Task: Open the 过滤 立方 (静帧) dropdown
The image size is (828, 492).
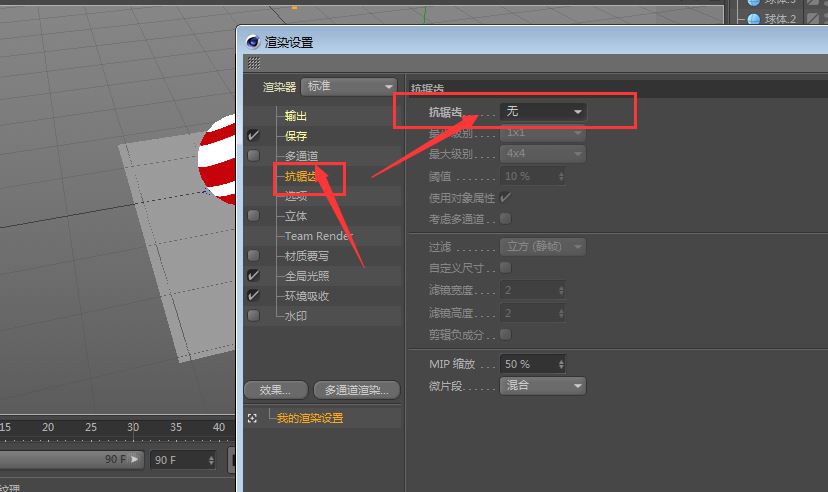Action: pyautogui.click(x=543, y=247)
